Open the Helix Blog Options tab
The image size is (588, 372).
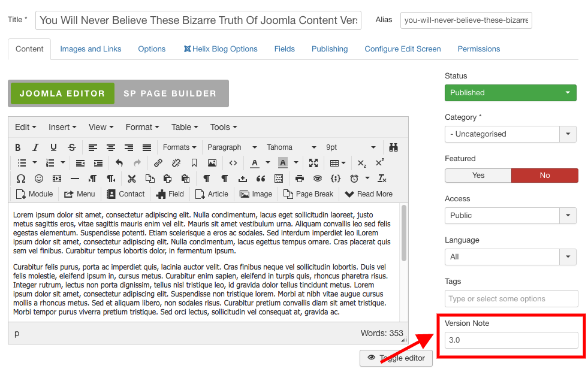click(221, 49)
